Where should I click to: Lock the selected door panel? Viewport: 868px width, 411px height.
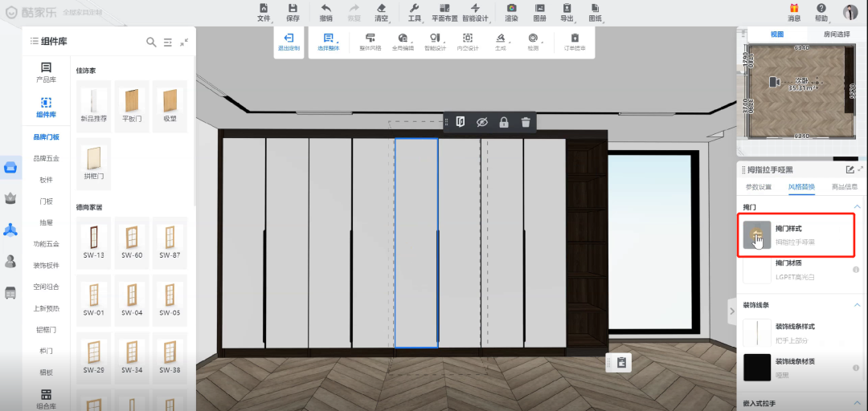pyautogui.click(x=504, y=122)
